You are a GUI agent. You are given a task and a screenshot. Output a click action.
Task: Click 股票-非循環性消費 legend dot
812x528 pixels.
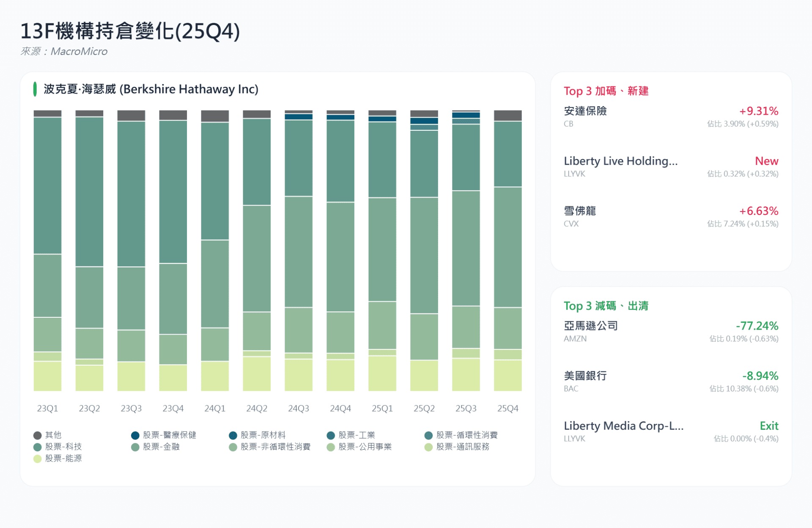point(233,447)
